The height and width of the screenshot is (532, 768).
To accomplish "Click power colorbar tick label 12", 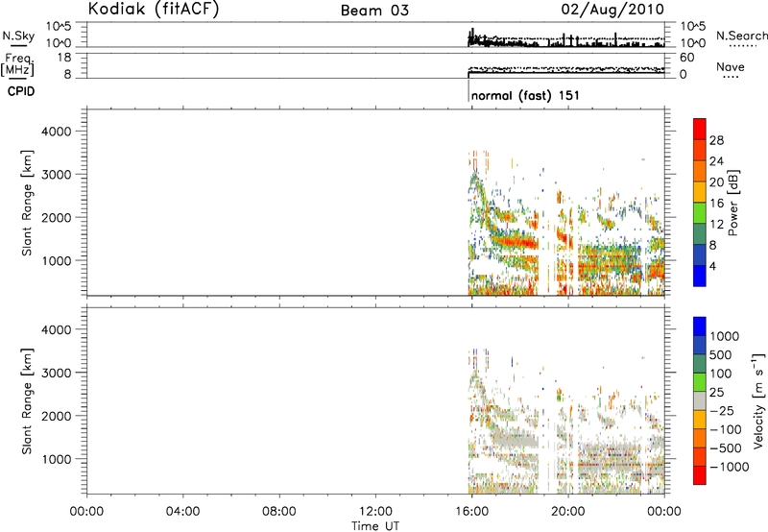I will pyautogui.click(x=716, y=225).
